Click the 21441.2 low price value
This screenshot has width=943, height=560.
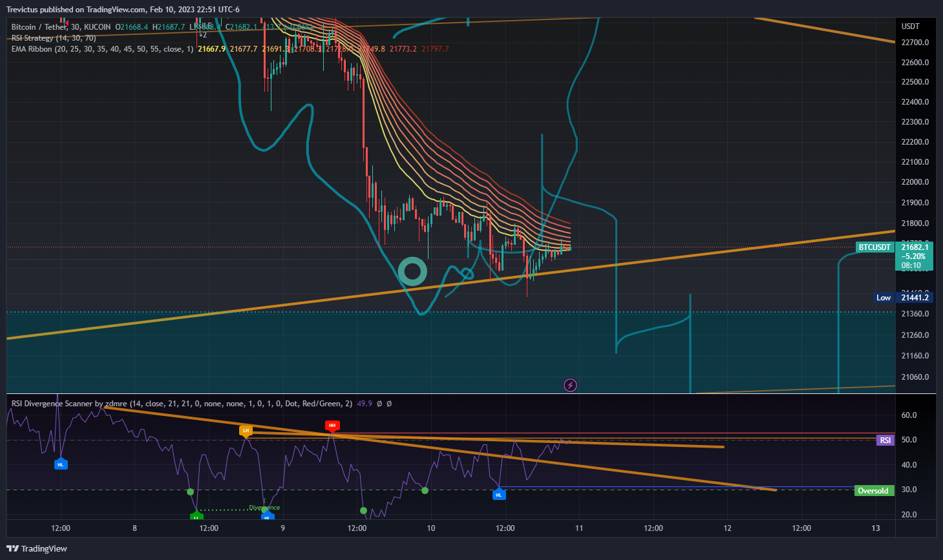915,298
